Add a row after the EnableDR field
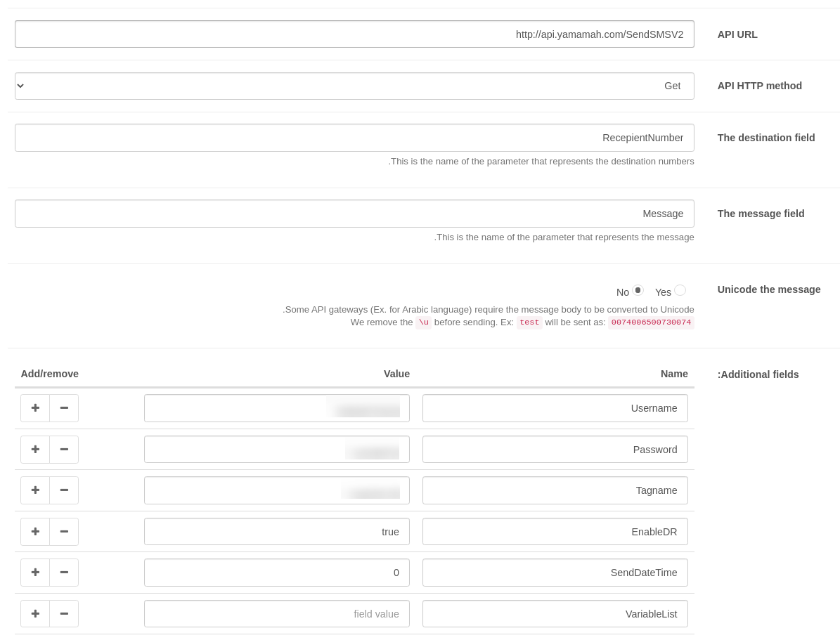The image size is (840, 640). (x=35, y=531)
